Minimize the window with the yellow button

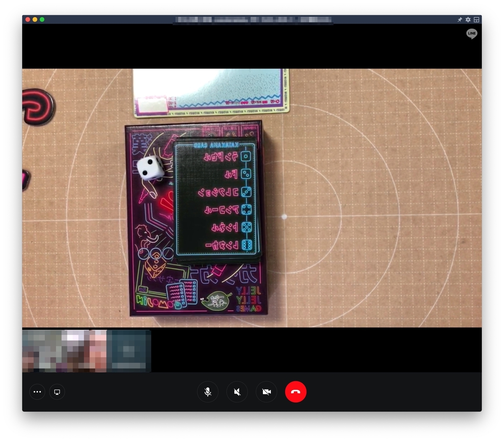(35, 19)
